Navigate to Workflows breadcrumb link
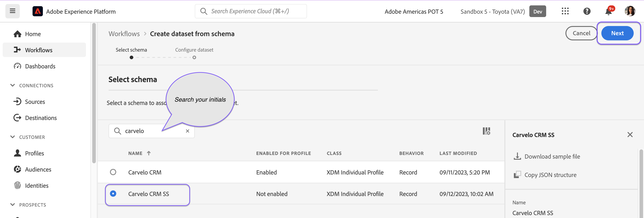644x218 pixels. pos(124,34)
